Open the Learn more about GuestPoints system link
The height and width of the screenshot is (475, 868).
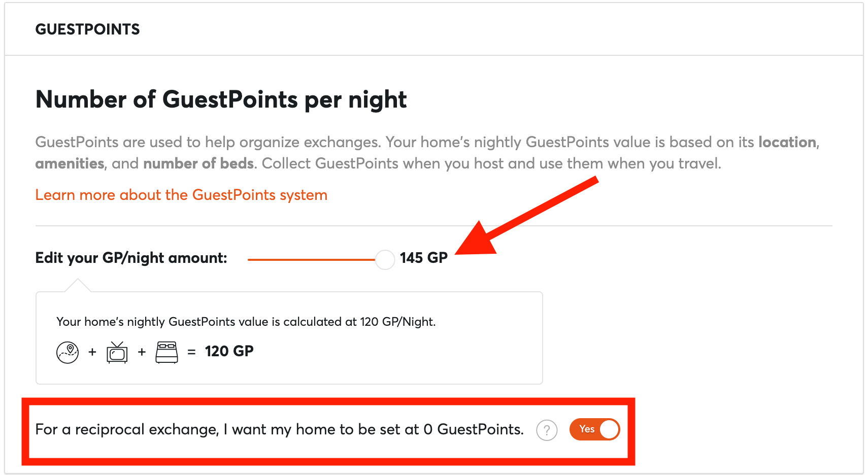pyautogui.click(x=181, y=195)
